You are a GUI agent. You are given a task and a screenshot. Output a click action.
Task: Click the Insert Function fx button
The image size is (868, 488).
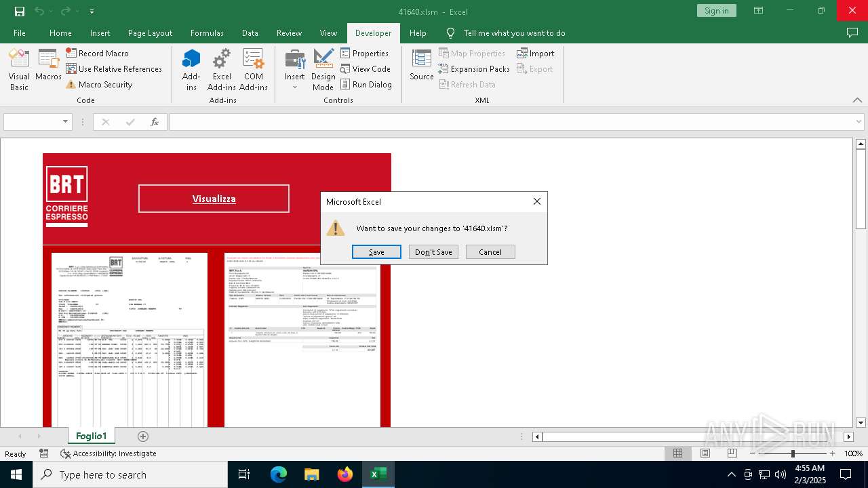[x=155, y=122]
